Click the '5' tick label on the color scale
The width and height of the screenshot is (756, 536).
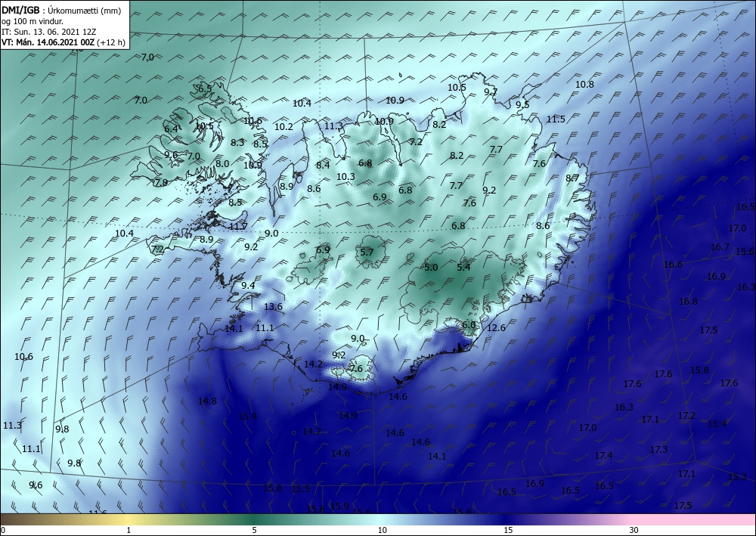pos(254,530)
